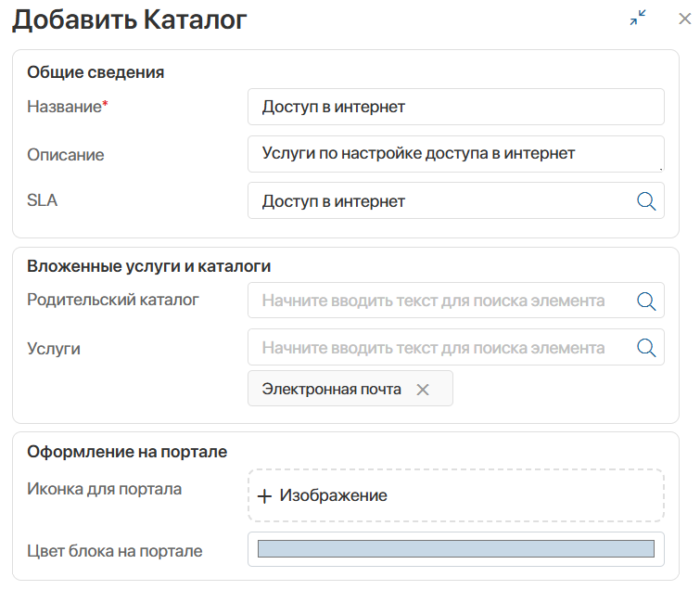Add an image via Изображение upload area
Screen dimensions: 700x590
[x=456, y=495]
